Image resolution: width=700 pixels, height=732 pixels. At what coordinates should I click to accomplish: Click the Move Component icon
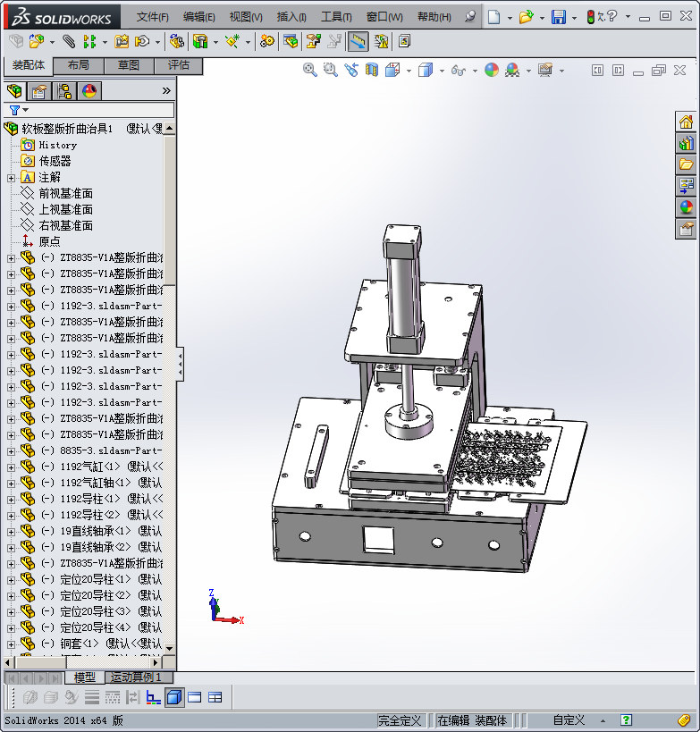[142, 41]
